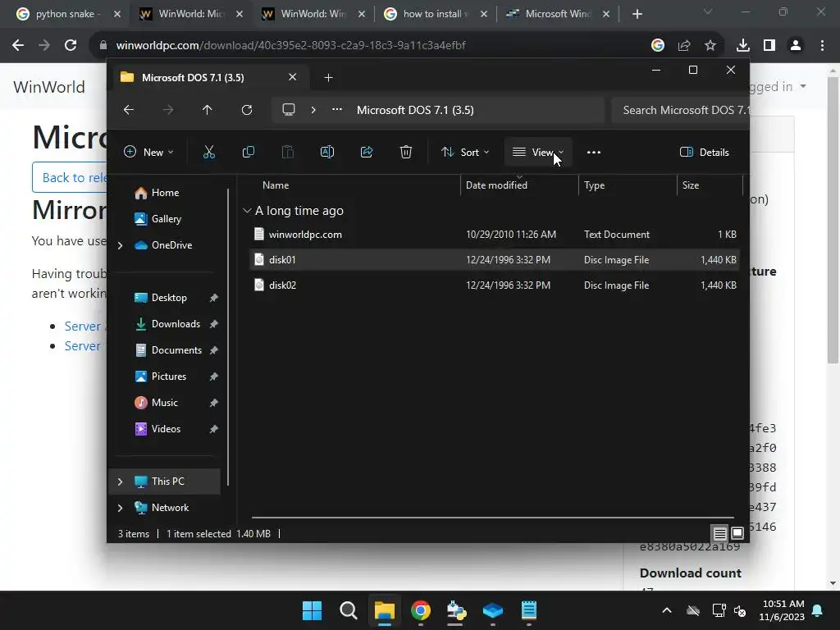Open the See more ellipsis menu
The height and width of the screenshot is (630, 840).
click(x=594, y=152)
